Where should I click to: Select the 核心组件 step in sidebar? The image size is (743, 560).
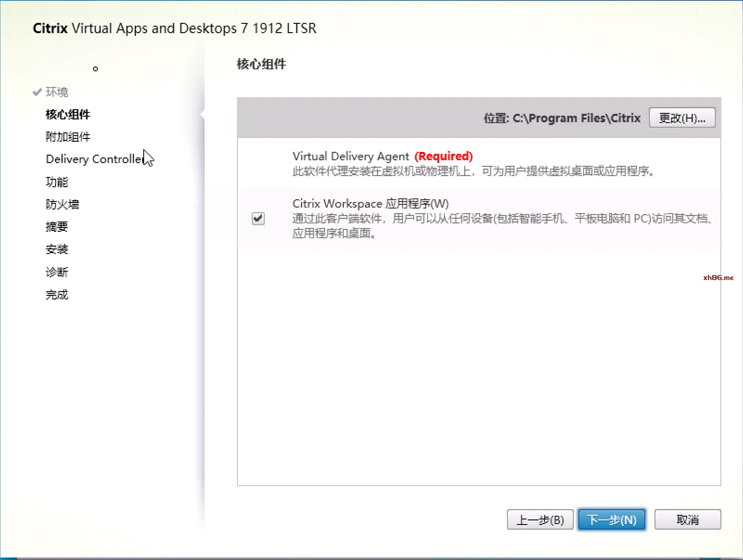click(68, 114)
